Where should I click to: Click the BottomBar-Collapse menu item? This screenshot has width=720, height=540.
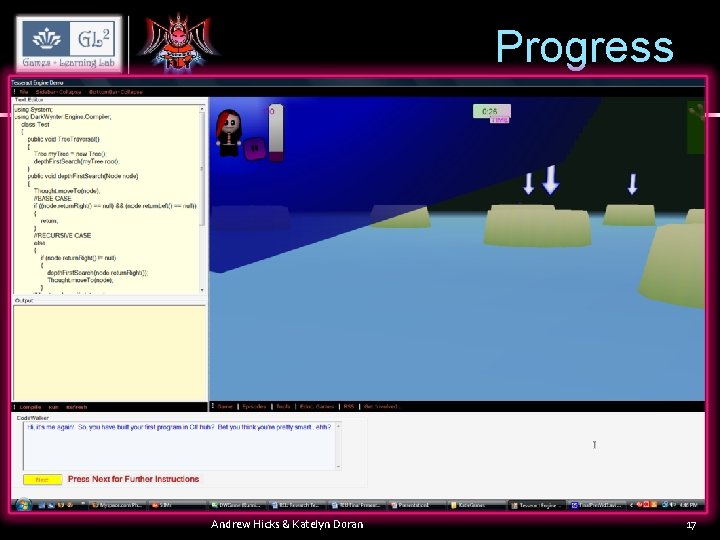click(116, 92)
